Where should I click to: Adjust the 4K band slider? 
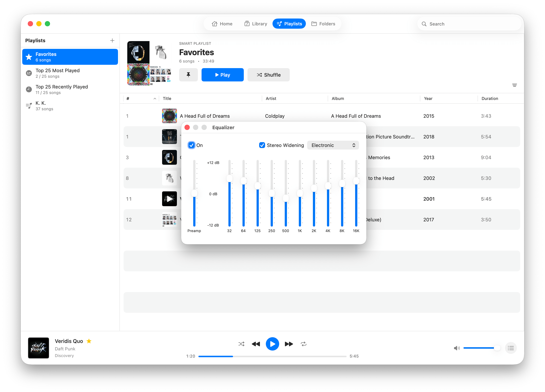point(328,186)
